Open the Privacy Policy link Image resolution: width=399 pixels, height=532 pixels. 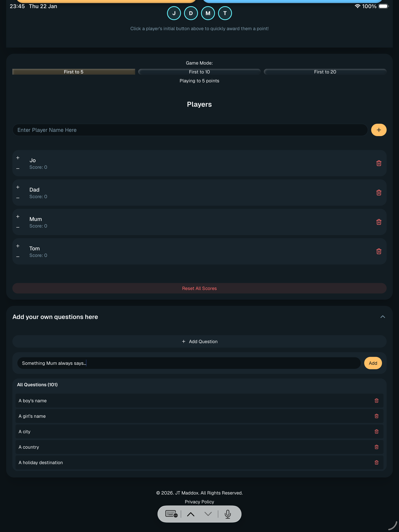[x=199, y=501]
